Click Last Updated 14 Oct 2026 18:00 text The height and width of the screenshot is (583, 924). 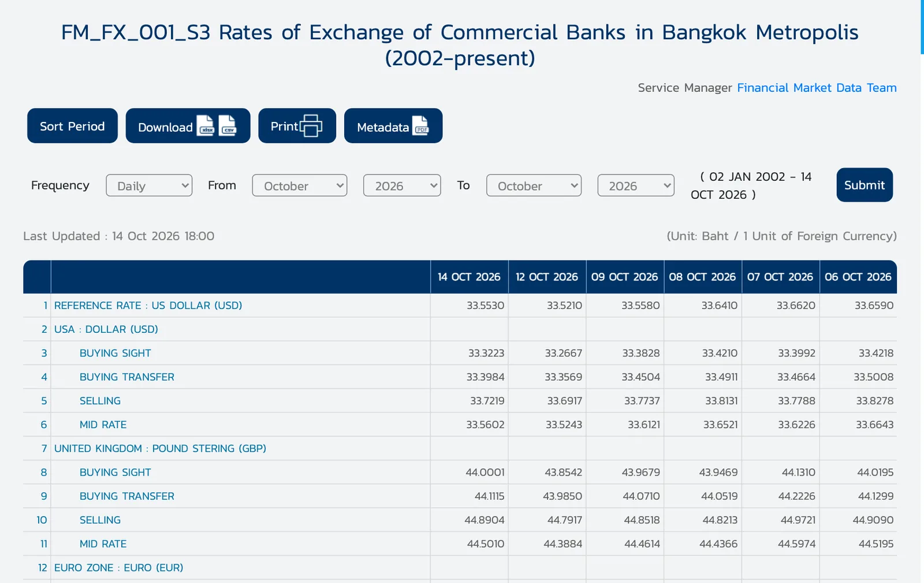(x=119, y=236)
